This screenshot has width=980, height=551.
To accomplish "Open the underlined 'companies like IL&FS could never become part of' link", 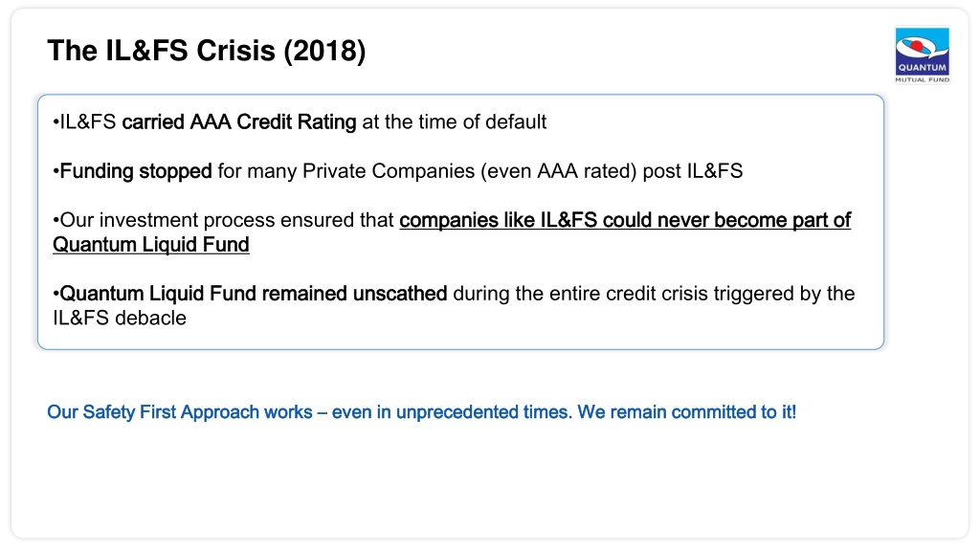I will 625,220.
